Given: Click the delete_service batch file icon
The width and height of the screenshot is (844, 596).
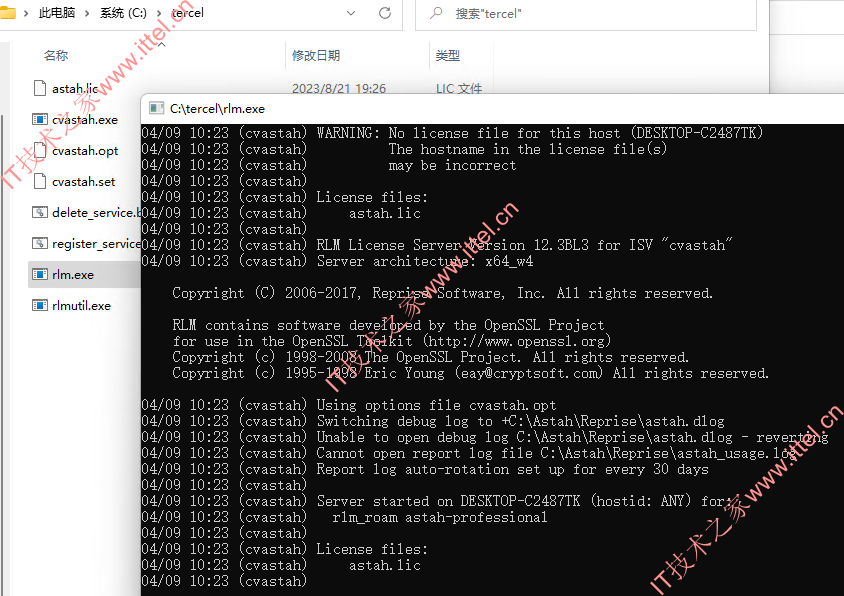Looking at the screenshot, I should tap(40, 212).
